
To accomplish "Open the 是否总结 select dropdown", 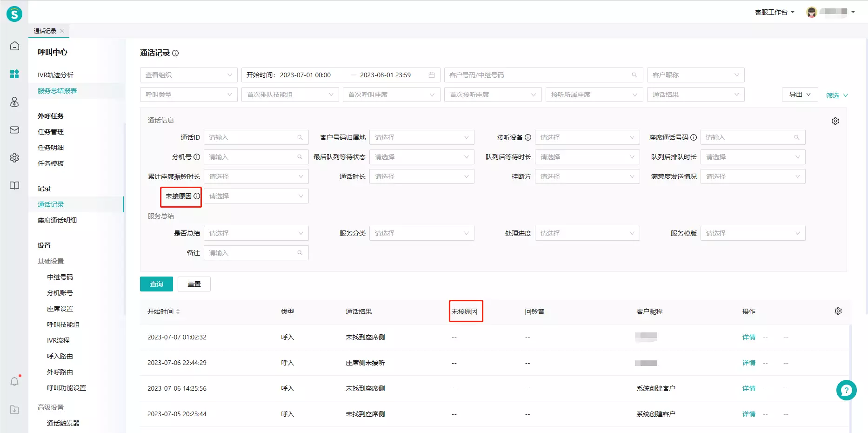I will 256,233.
